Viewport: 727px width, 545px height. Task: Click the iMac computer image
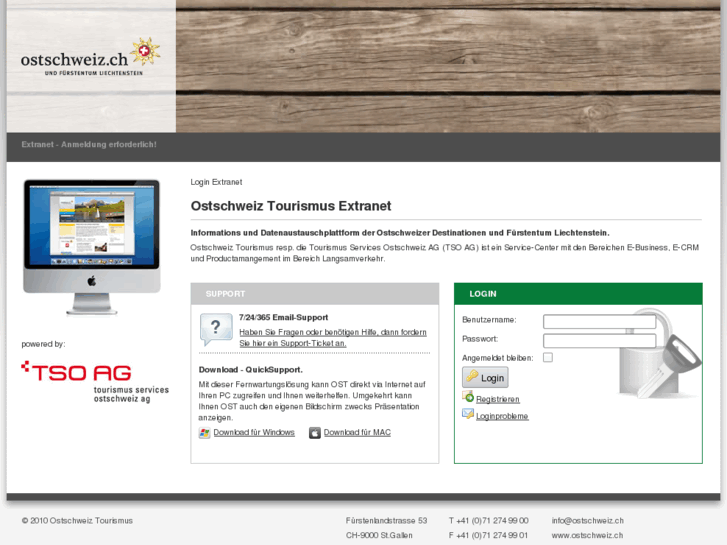coord(92,247)
